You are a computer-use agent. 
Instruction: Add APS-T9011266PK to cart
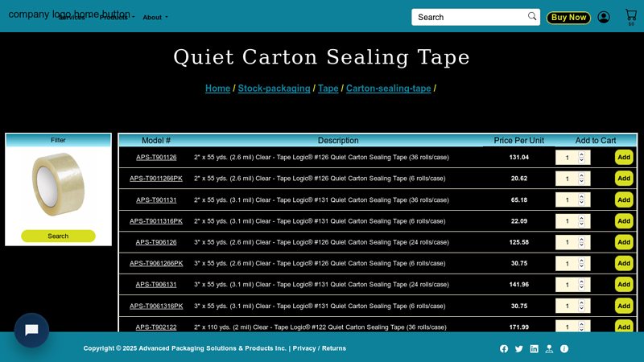click(x=624, y=179)
